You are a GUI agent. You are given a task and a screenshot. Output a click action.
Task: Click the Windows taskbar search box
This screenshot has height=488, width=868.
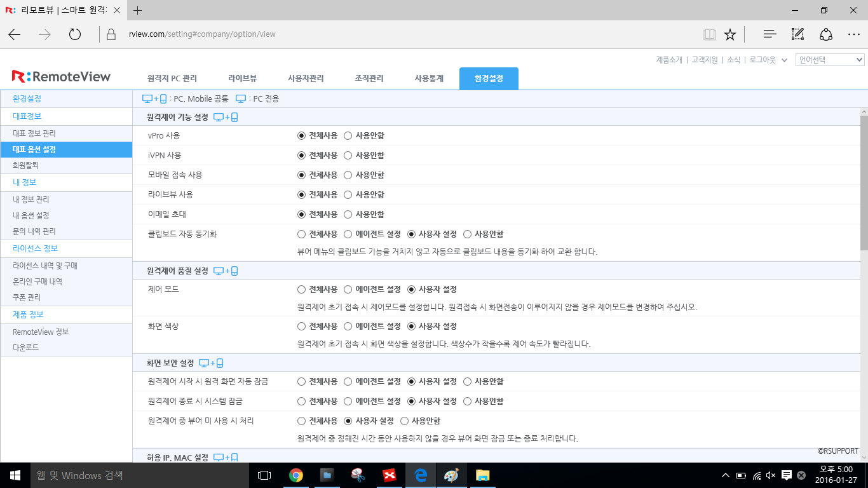[140, 475]
